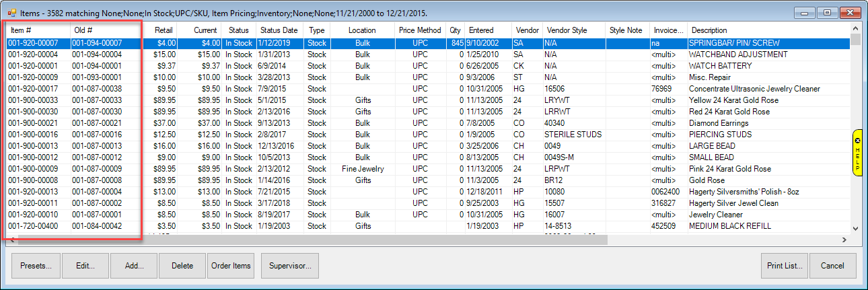Select the Diamond Earrings row
868x290 pixels.
718,123
